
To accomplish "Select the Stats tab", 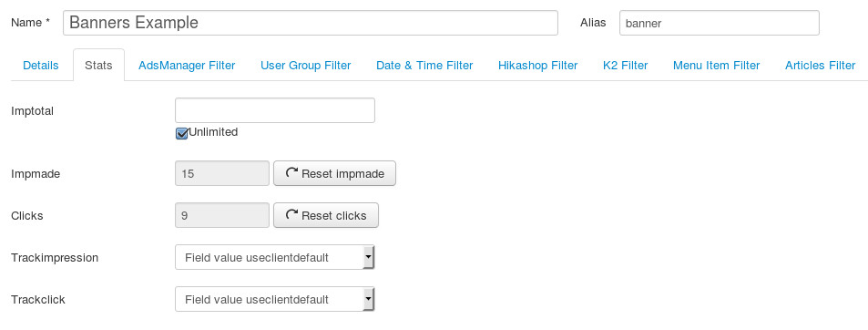I will click(98, 66).
